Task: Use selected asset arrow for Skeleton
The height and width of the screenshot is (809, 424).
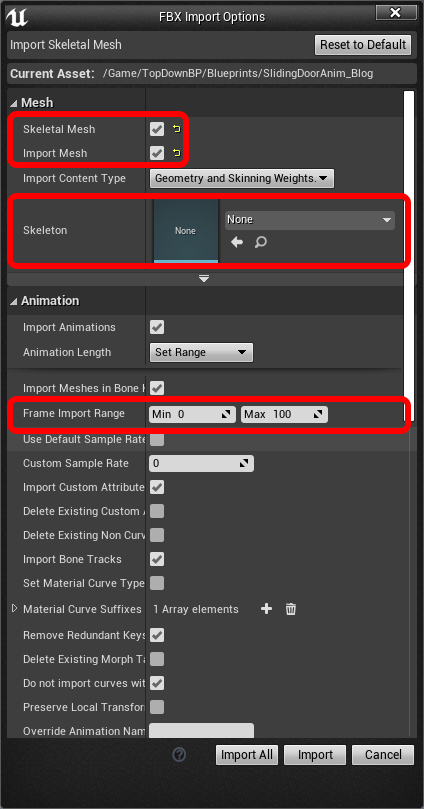Action: (237, 242)
